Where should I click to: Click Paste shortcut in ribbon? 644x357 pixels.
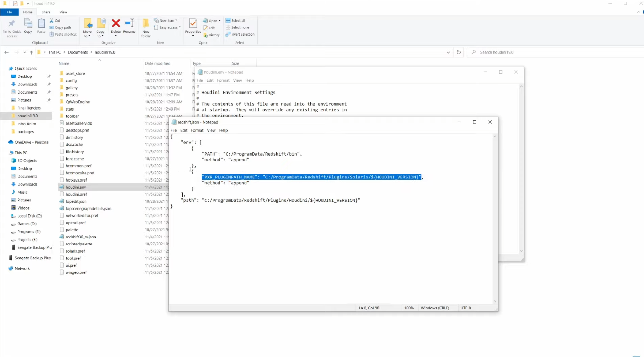63,34
